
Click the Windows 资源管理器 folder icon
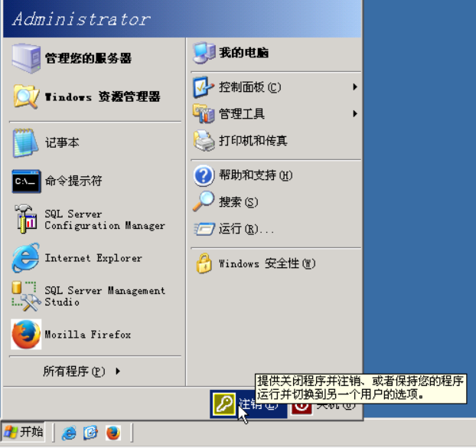(26, 96)
